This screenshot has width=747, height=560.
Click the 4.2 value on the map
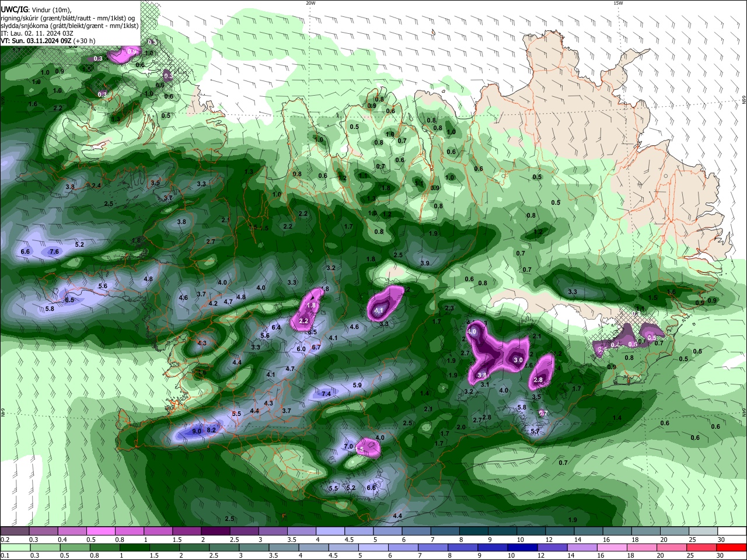point(213,303)
